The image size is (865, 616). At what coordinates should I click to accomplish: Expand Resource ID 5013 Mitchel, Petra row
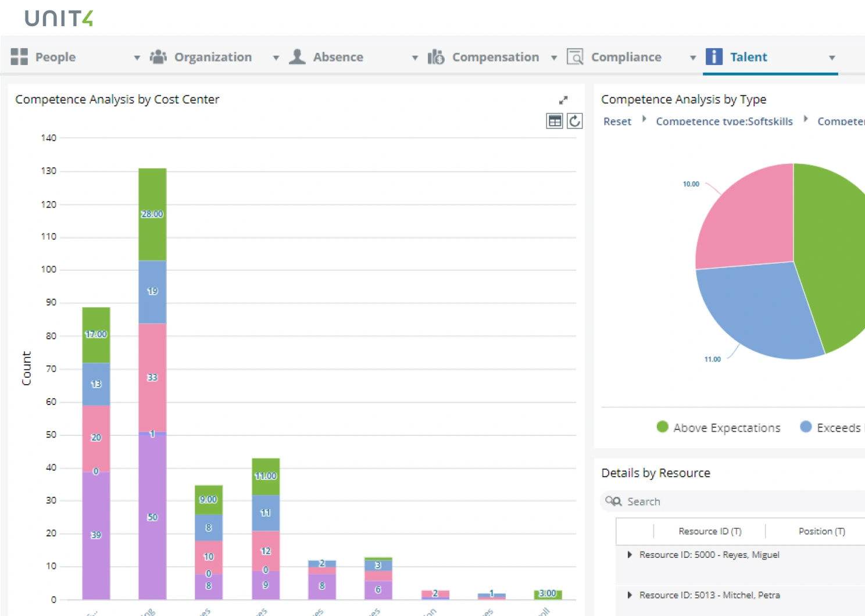pyautogui.click(x=630, y=595)
